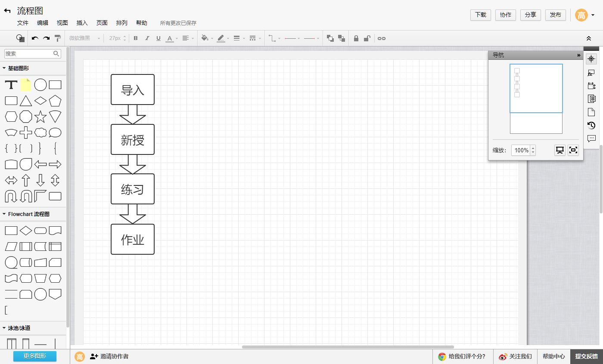Open the text alignment dropdown
Screen dimensions: 603x364
(x=187, y=38)
